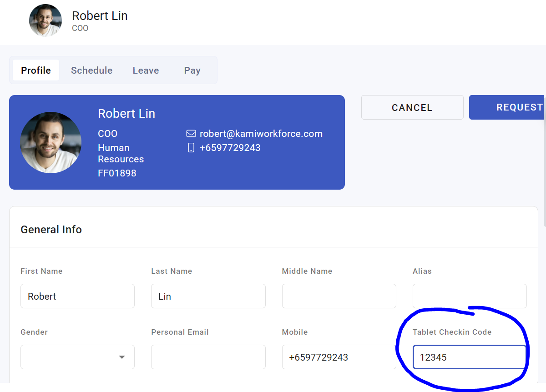
Task: Click the REQUEST button
Action: (507, 107)
